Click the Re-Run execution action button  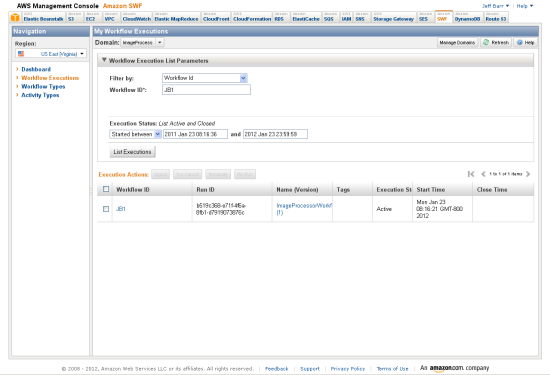(x=245, y=174)
